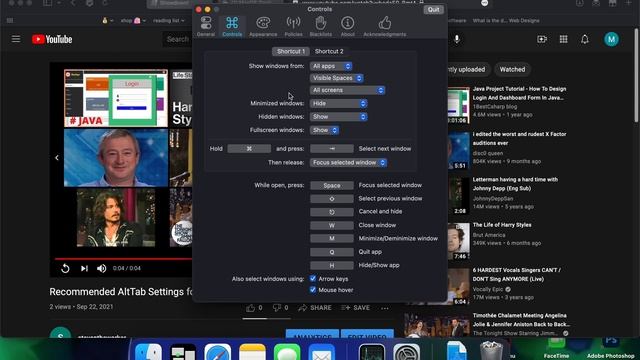Click the Cancel and hide shortcut field
This screenshot has width=640, height=360.
pos(332,212)
